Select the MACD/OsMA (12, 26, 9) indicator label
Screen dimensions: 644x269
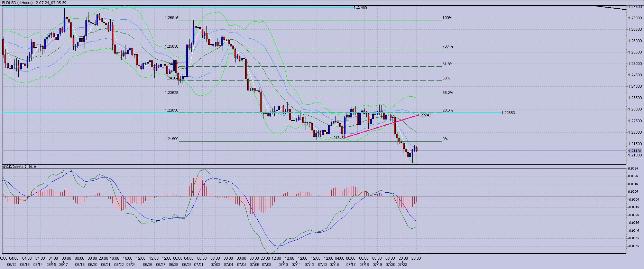(20, 167)
